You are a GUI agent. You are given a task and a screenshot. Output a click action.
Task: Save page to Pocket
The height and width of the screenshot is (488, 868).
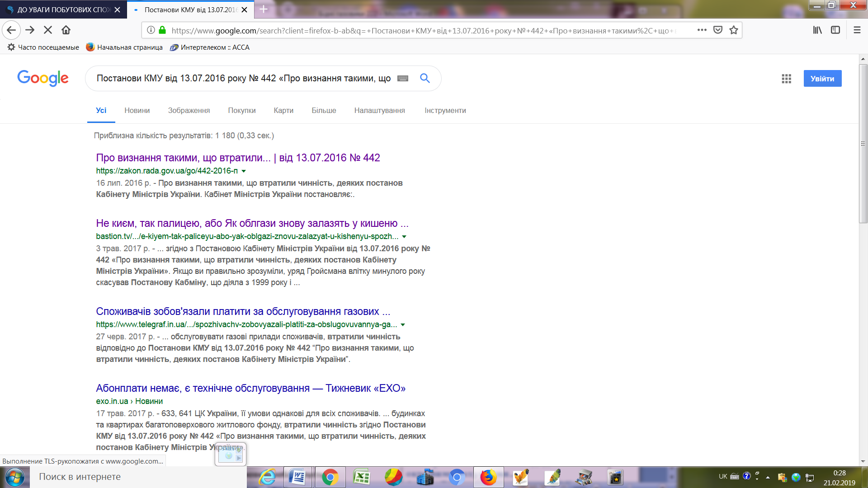pyautogui.click(x=717, y=30)
